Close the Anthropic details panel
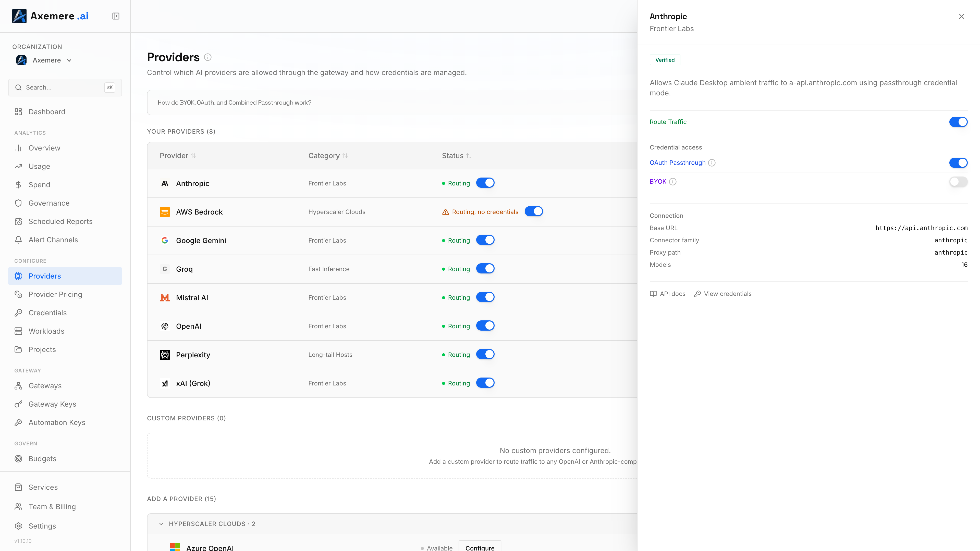The width and height of the screenshot is (980, 551). point(961,16)
